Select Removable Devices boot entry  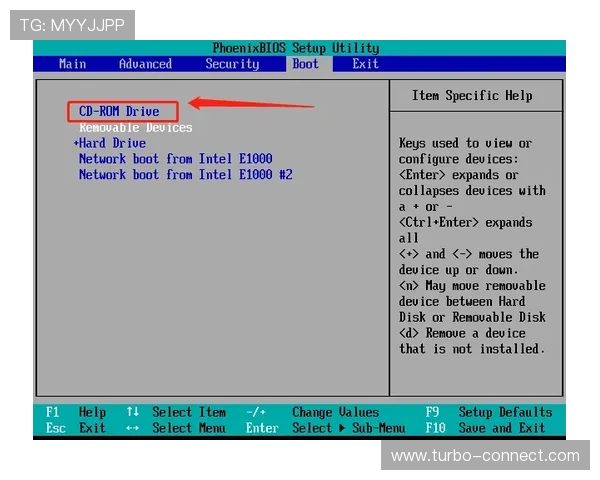136,127
